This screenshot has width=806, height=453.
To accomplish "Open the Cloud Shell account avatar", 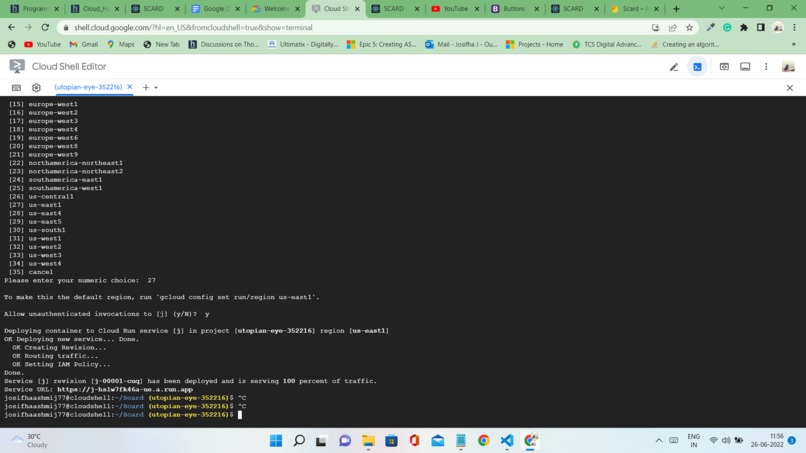I will point(788,67).
